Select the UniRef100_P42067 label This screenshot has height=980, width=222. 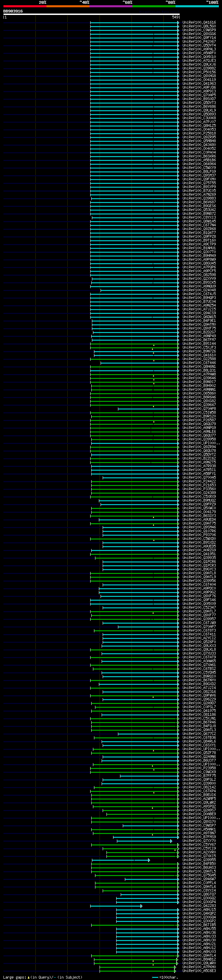[x=199, y=41]
